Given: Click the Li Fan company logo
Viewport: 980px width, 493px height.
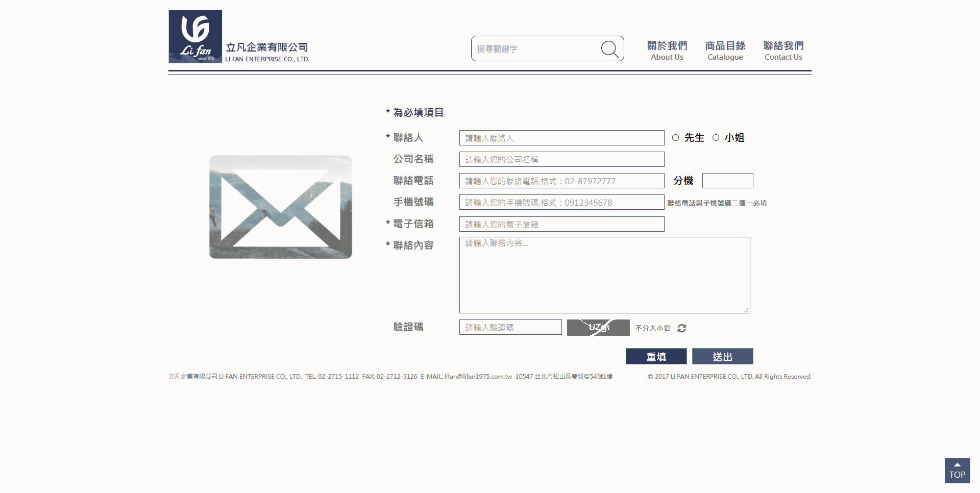Looking at the screenshot, I should pyautogui.click(x=195, y=36).
